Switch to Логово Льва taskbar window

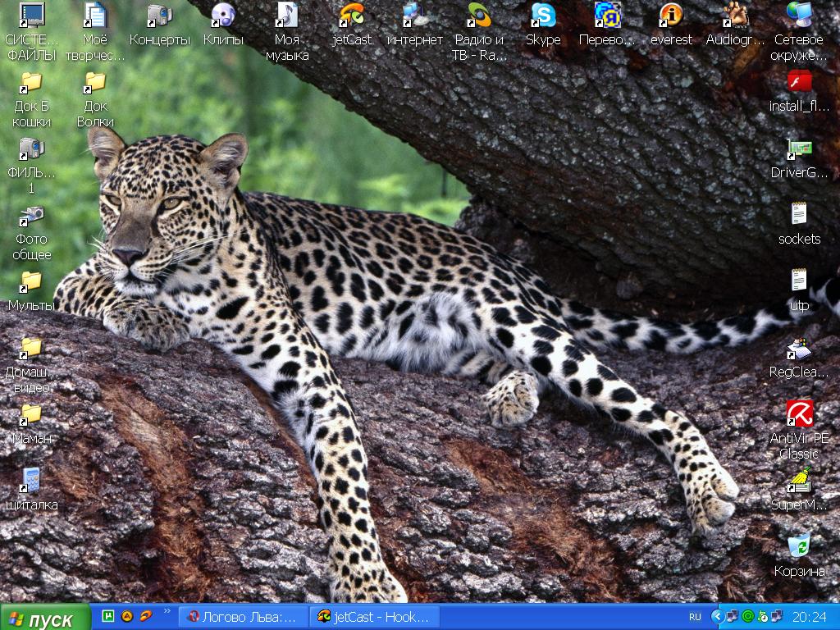tap(244, 618)
